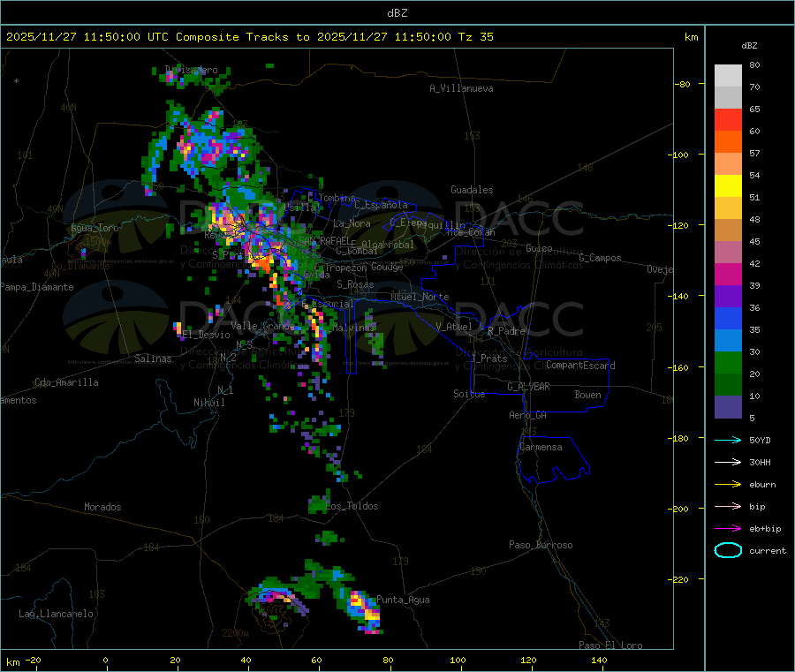The height and width of the screenshot is (672, 795).
Task: Click the G_Campos map label
Action: click(x=600, y=258)
